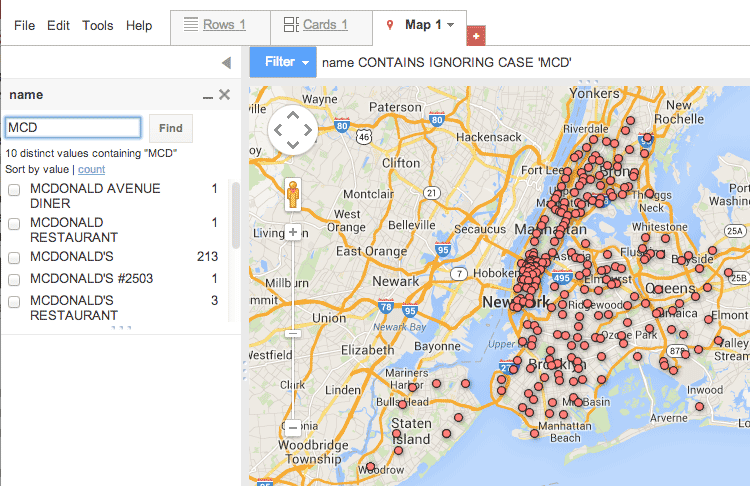The height and width of the screenshot is (486, 750).
Task: Click the rows list icon in Rows tab
Action: click(191, 24)
